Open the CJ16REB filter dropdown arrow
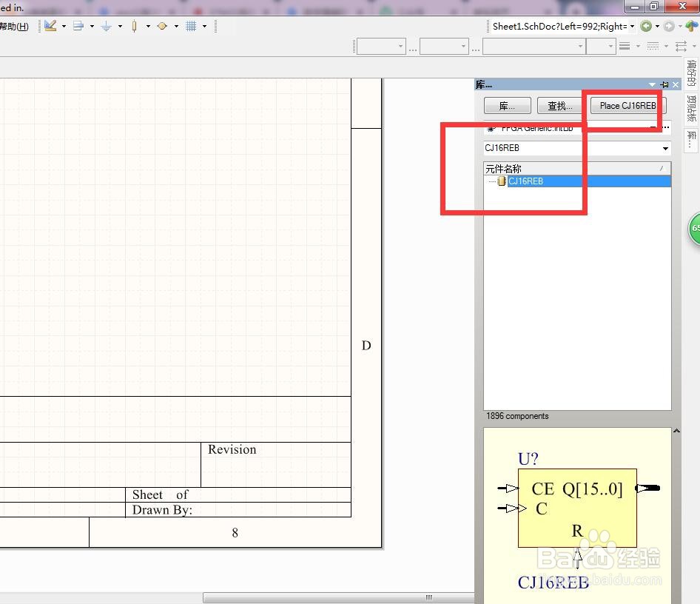 click(666, 148)
